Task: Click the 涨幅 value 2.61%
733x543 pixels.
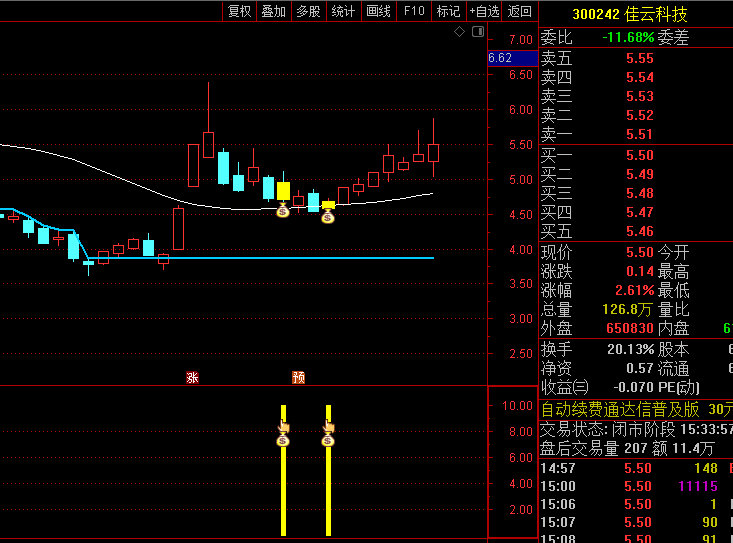Action: click(634, 291)
